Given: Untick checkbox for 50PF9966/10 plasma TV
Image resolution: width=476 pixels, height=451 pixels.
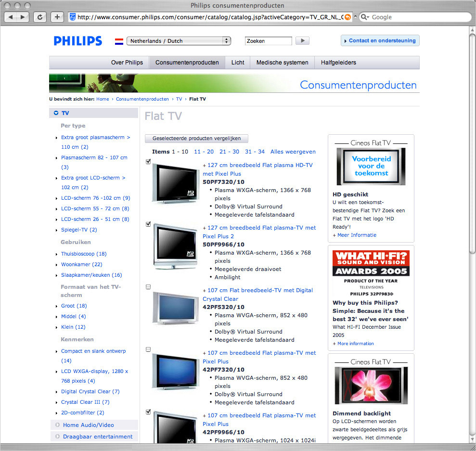Looking at the screenshot, I should point(148,224).
